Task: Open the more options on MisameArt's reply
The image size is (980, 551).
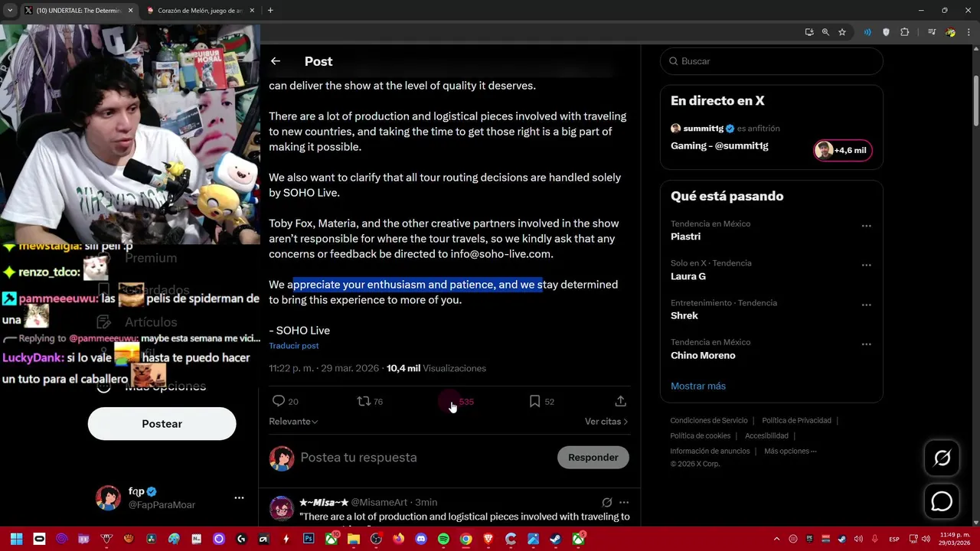Action: coord(624,502)
